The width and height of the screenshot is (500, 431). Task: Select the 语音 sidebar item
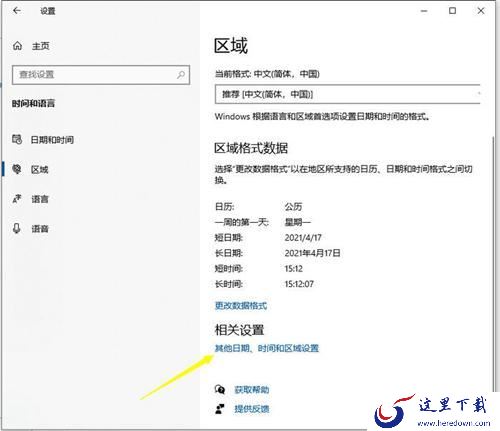40,229
